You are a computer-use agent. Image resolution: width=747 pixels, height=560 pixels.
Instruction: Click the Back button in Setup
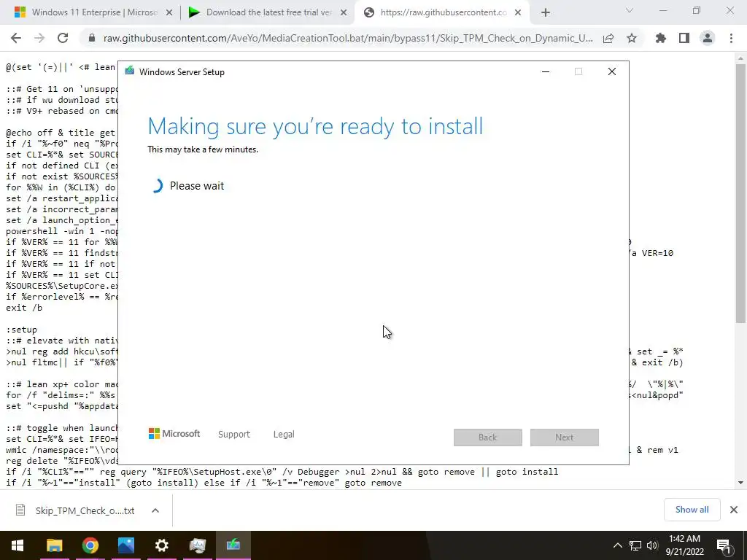click(x=488, y=437)
